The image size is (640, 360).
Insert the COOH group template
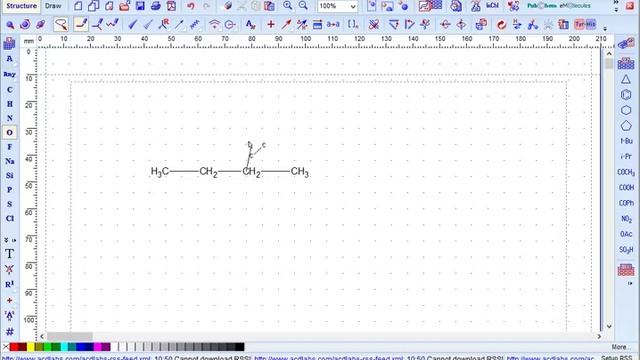point(626,188)
